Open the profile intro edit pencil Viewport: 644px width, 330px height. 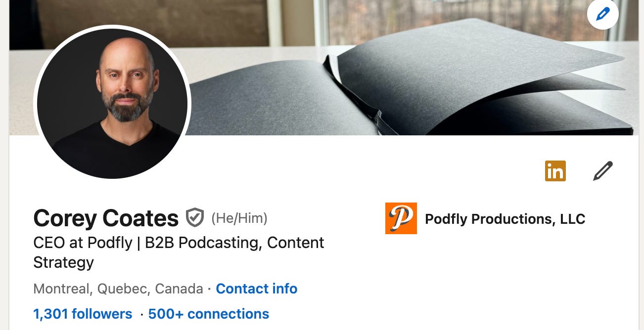(602, 171)
